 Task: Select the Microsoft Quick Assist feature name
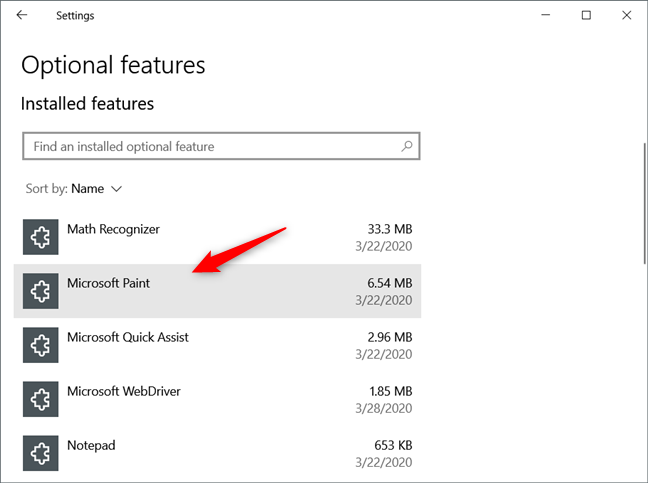128,337
